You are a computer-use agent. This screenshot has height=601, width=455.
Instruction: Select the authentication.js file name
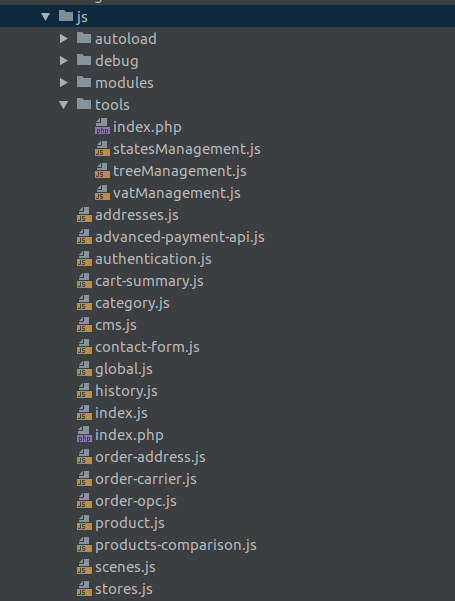coord(153,259)
